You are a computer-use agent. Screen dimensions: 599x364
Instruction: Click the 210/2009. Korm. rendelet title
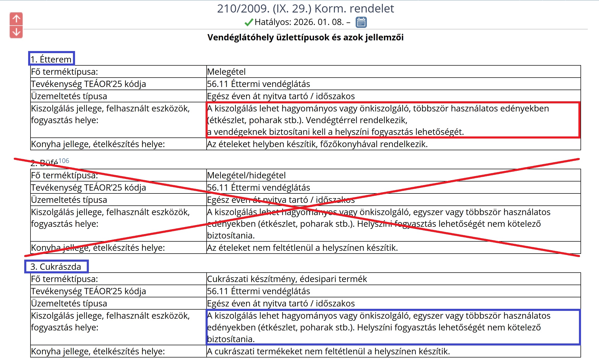[x=305, y=9]
